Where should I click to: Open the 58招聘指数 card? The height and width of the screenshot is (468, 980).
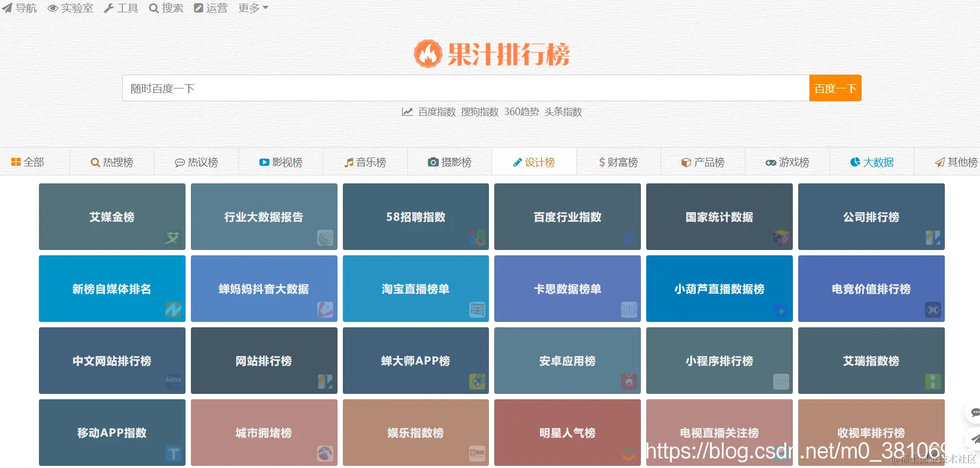pyautogui.click(x=416, y=216)
